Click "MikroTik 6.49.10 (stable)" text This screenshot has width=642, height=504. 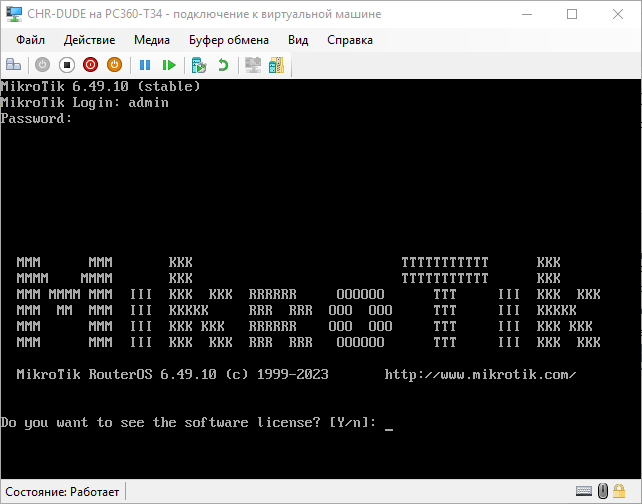pyautogui.click(x=100, y=86)
